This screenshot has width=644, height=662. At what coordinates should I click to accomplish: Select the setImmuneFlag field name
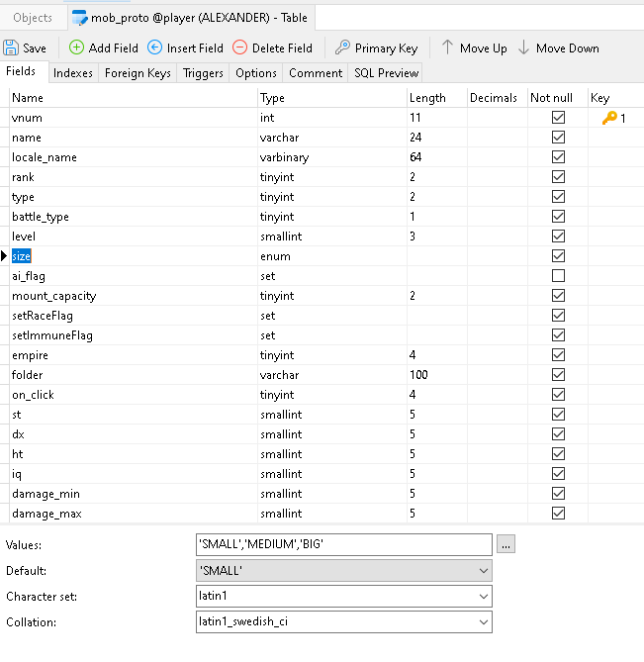52,335
